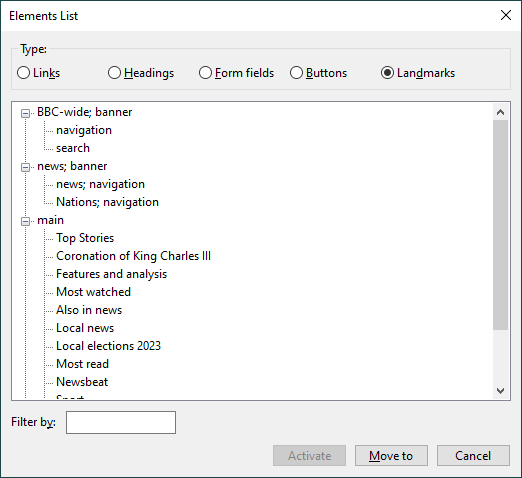Select the news; navigation landmark
522x478 pixels.
(101, 184)
